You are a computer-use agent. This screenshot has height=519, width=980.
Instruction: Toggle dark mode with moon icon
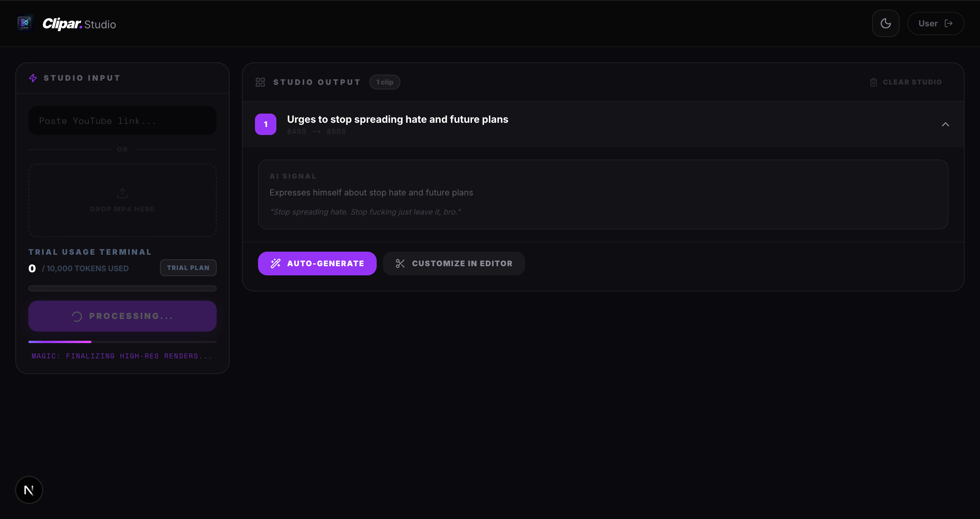tap(885, 23)
